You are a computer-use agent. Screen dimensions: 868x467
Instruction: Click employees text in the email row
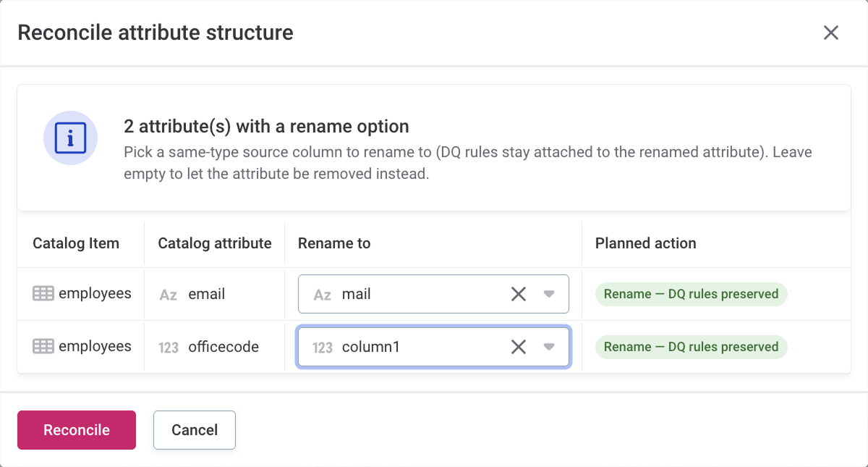coord(95,293)
